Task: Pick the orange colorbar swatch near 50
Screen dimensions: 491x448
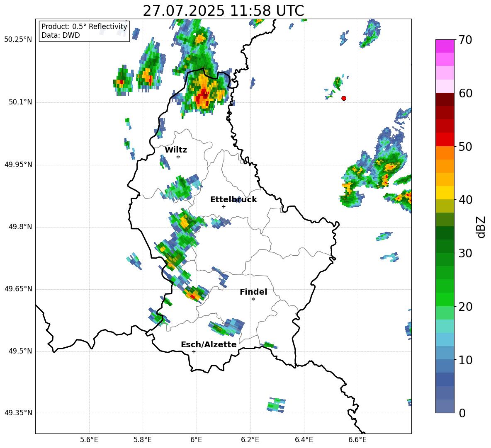Action: click(x=445, y=153)
